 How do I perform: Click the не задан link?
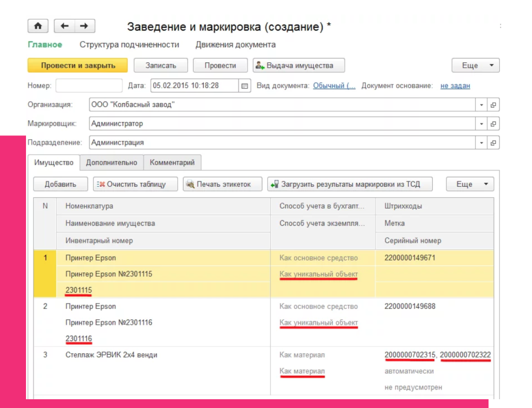pyautogui.click(x=455, y=86)
